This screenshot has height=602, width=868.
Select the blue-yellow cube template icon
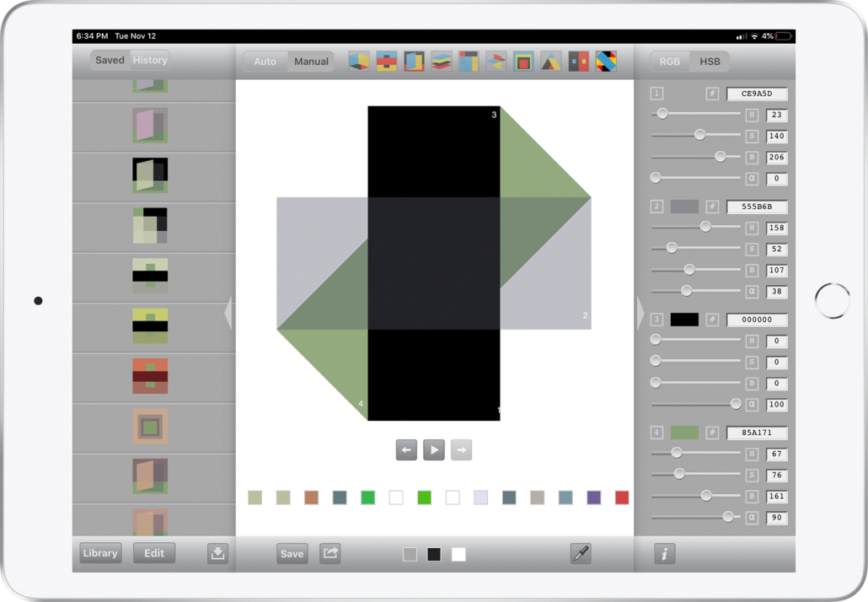point(359,61)
